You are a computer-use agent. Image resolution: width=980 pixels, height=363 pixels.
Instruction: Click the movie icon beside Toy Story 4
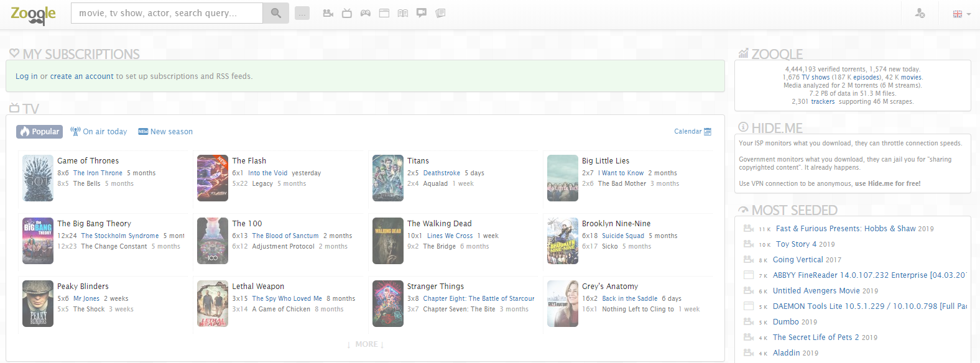tap(749, 244)
